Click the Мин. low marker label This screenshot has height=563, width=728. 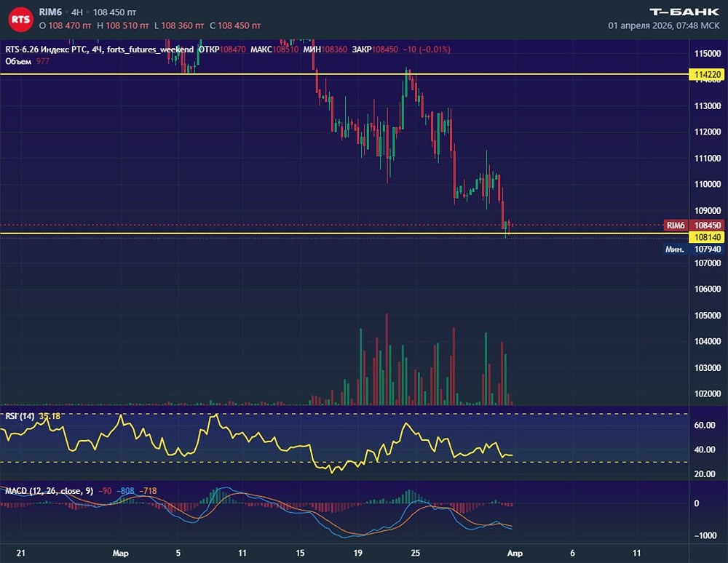tap(675, 249)
